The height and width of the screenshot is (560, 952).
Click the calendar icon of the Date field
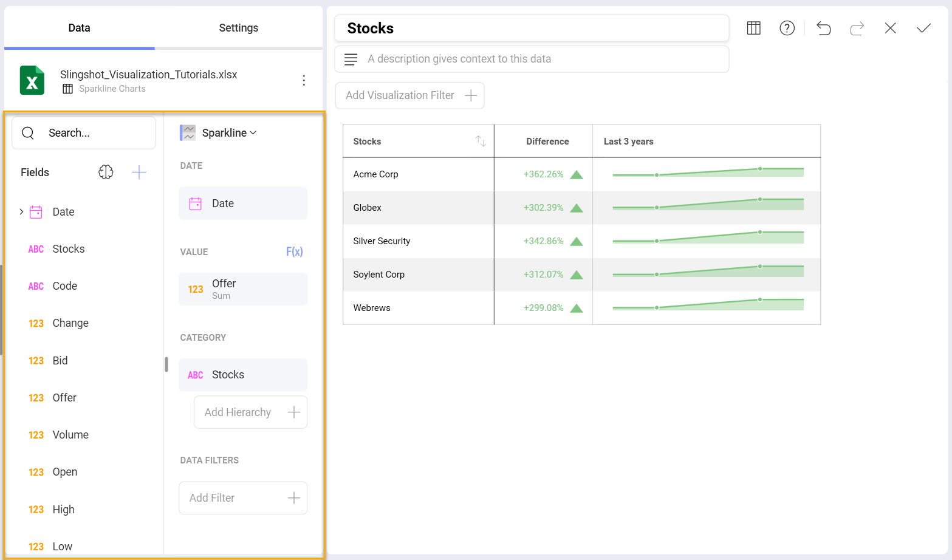36,212
